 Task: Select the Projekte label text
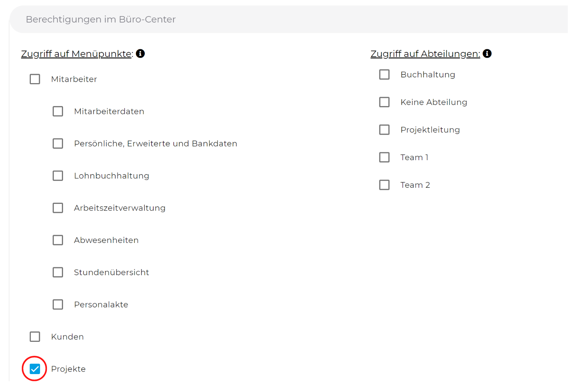(68, 369)
